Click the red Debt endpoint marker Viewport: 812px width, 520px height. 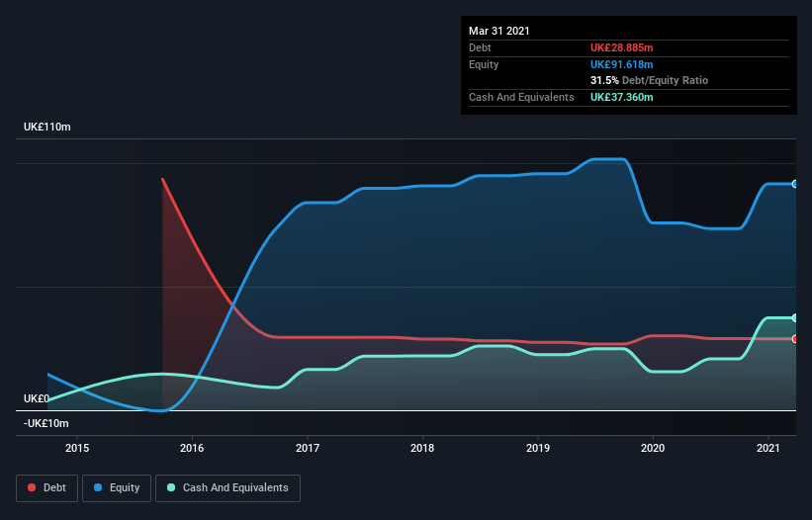tap(795, 339)
